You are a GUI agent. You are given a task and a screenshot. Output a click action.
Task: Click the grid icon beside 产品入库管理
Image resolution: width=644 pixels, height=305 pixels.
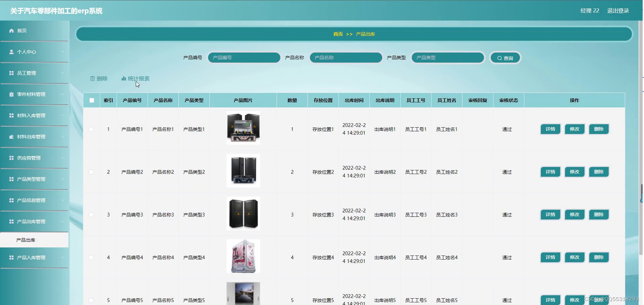click(x=11, y=258)
